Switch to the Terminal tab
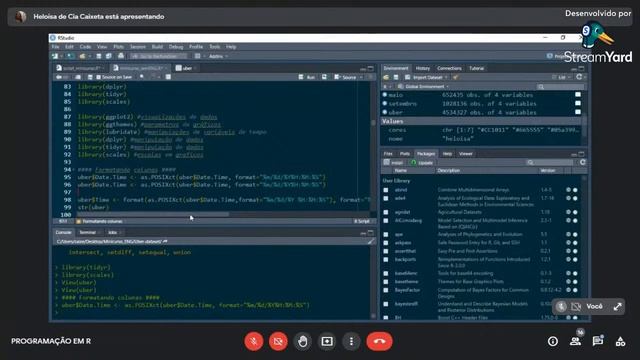 click(87, 232)
